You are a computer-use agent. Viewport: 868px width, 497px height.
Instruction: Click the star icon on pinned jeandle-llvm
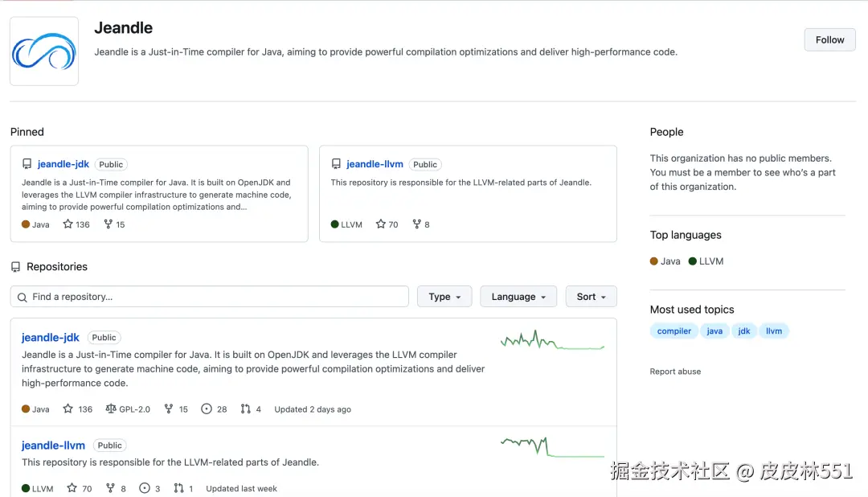pyautogui.click(x=381, y=224)
